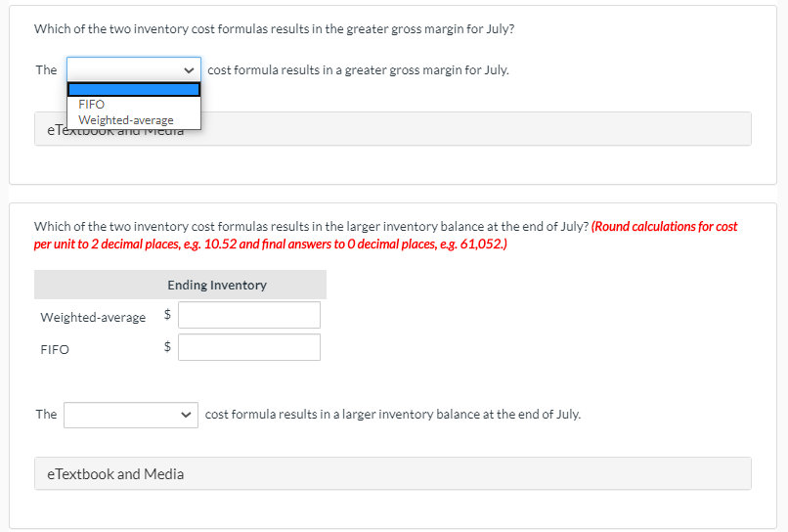This screenshot has height=532, width=788.
Task: Click the red rounding instructions text
Action: (664, 226)
